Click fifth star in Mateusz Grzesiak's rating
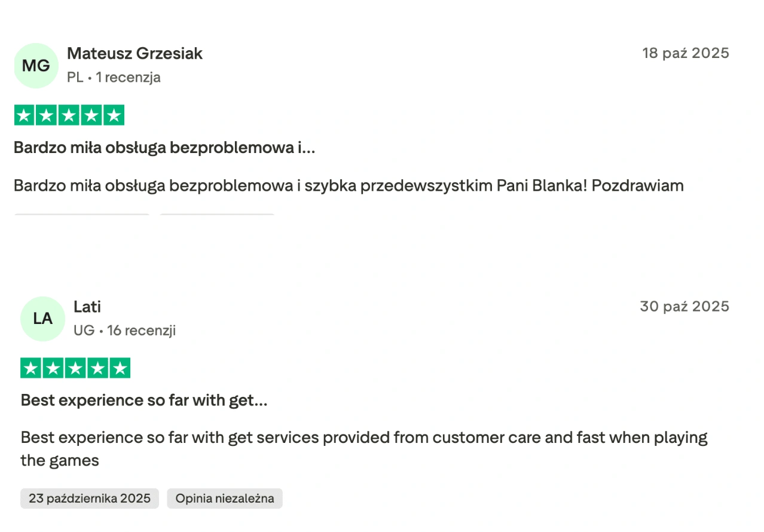This screenshot has height=532, width=764. pos(114,115)
